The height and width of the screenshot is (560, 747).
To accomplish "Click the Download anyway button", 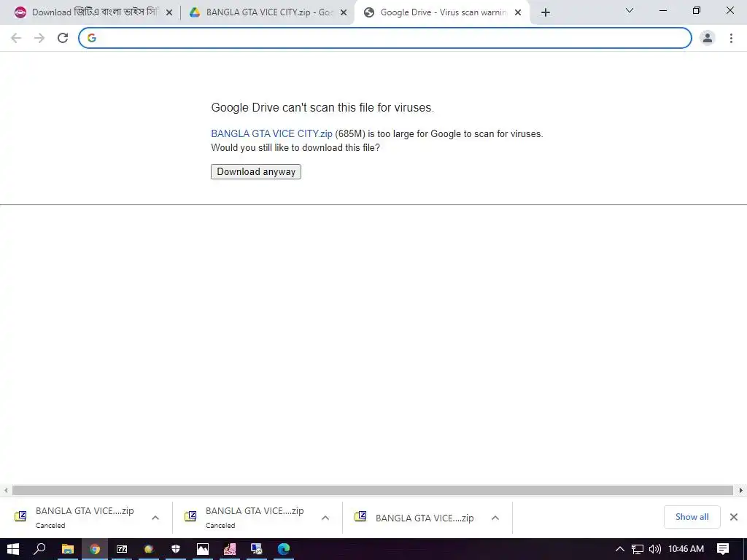I will (x=256, y=171).
